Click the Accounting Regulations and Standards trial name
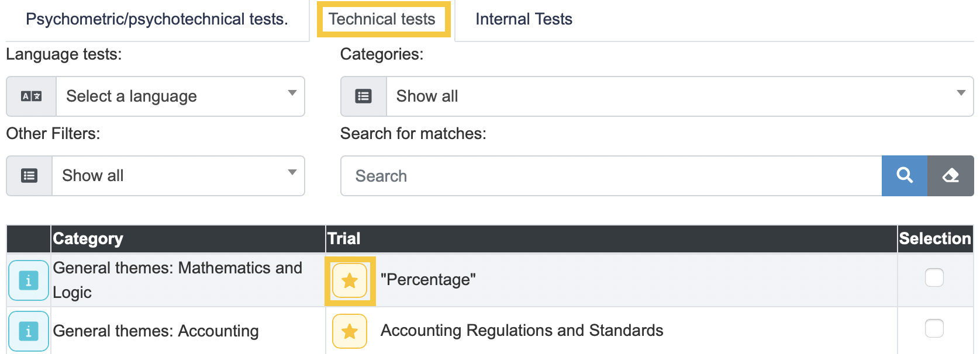 point(522,331)
